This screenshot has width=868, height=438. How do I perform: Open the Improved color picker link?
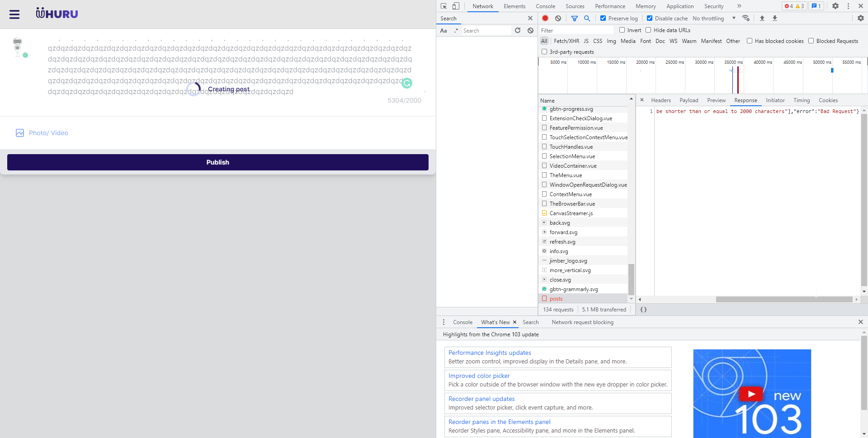(x=478, y=376)
